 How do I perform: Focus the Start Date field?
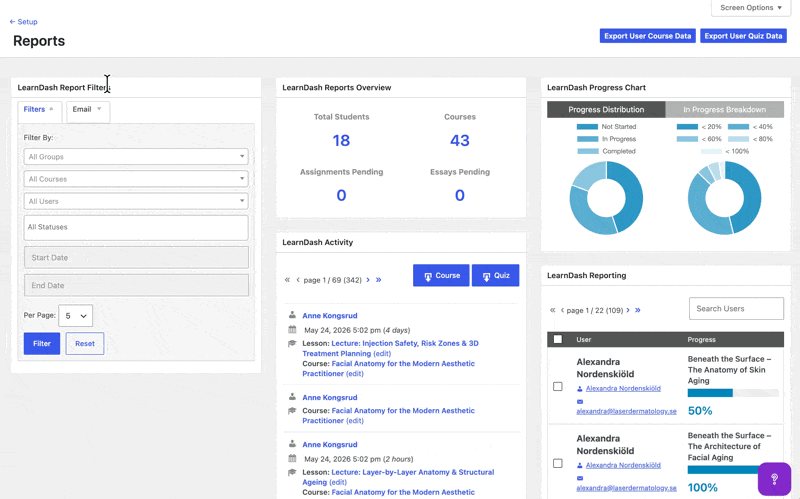click(136, 258)
